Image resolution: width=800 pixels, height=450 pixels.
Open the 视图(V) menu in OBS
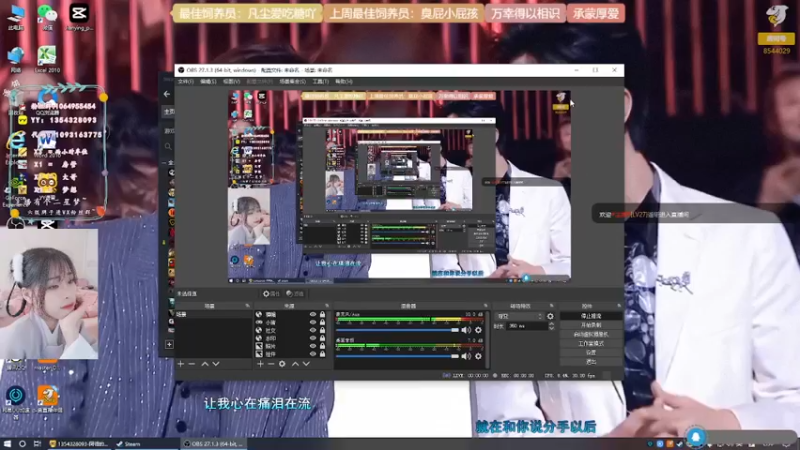coord(231,82)
